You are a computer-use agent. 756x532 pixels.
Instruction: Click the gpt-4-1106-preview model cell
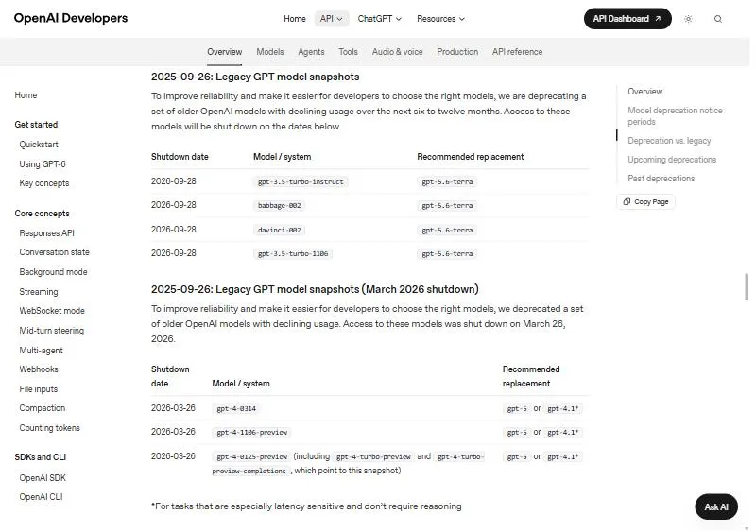click(251, 432)
